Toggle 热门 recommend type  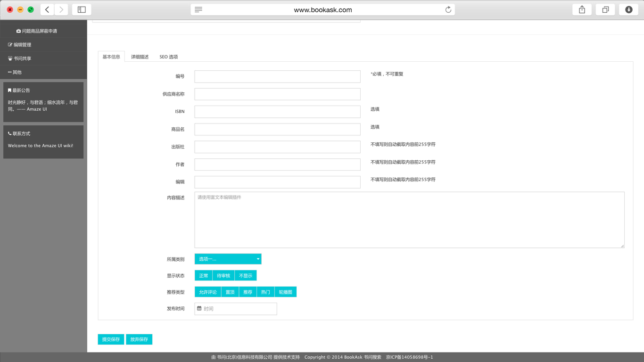pyautogui.click(x=266, y=292)
